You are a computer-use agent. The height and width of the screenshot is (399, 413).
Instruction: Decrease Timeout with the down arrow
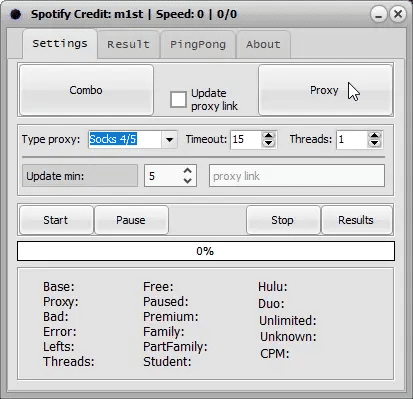point(268,143)
